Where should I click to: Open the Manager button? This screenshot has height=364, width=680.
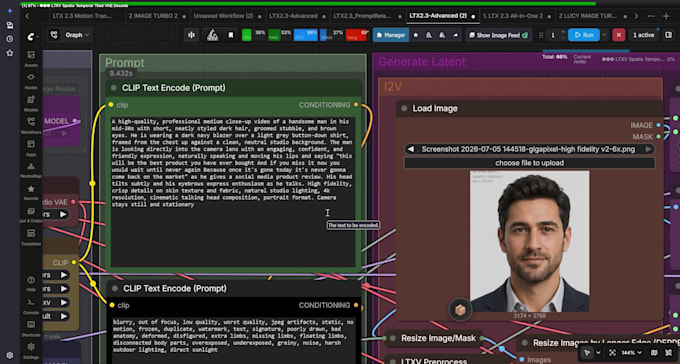tap(391, 35)
